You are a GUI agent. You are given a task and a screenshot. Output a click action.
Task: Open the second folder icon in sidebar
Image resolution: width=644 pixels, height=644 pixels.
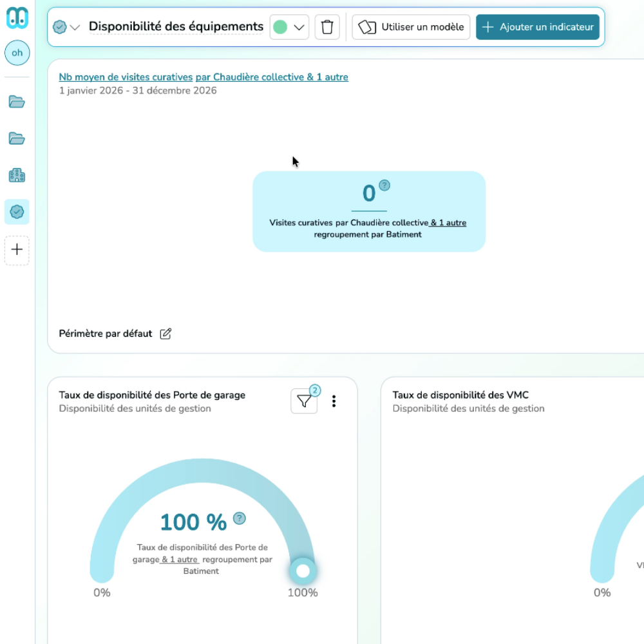17,138
